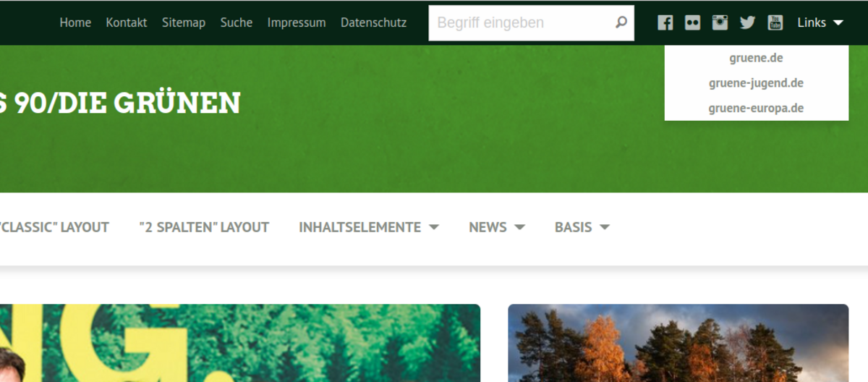The image size is (868, 382).
Task: Expand the Inhaltselemente menu
Action: tap(369, 227)
